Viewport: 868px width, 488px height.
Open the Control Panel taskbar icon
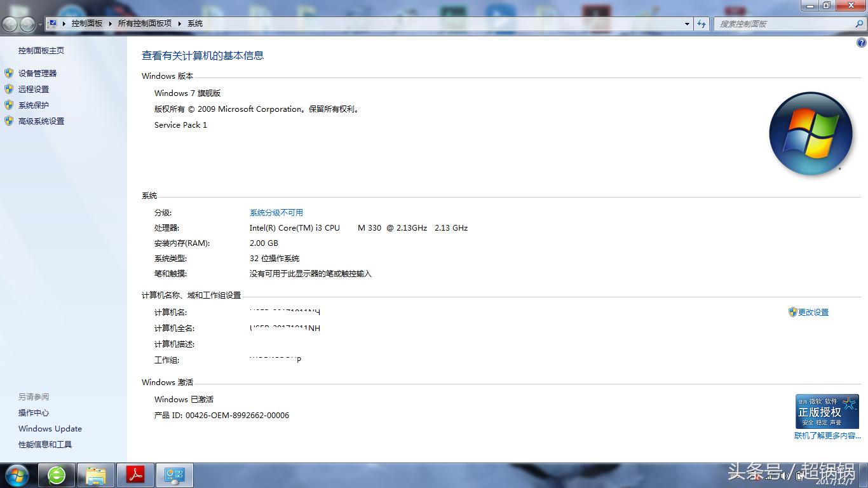(x=174, y=475)
